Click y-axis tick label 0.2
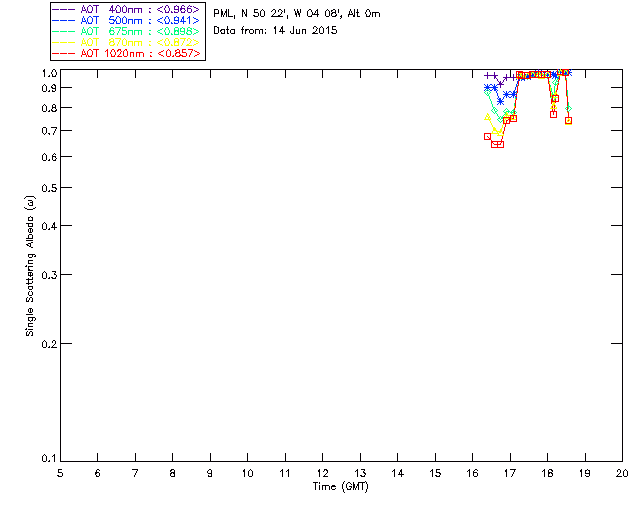Image resolution: width=640 pixels, height=512 pixels. pyautogui.click(x=49, y=344)
